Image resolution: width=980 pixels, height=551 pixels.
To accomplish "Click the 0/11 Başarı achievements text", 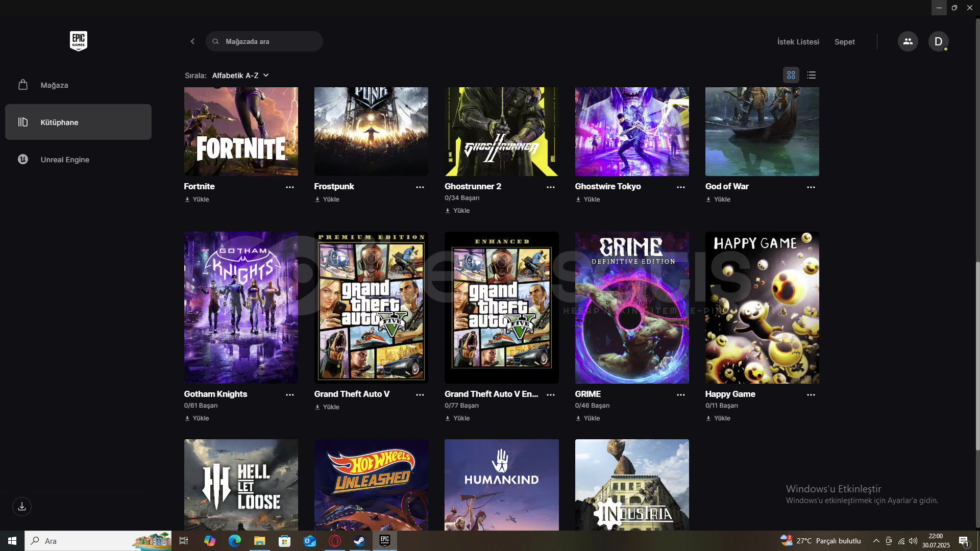I will 721,406.
